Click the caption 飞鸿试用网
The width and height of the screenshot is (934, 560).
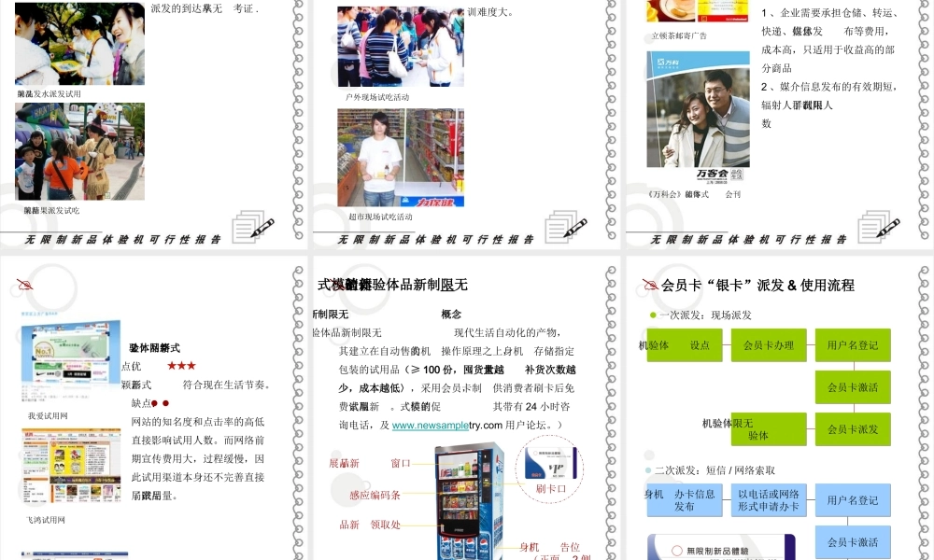click(x=45, y=520)
